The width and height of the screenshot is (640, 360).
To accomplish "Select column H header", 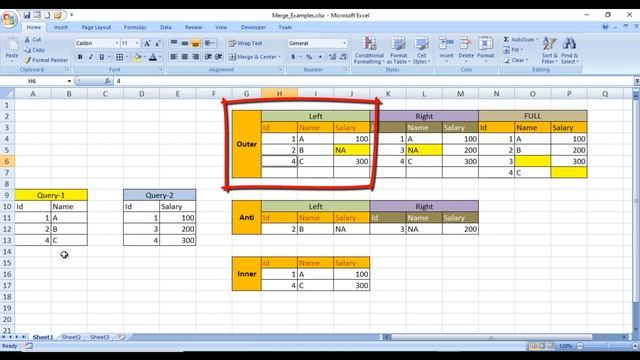I will click(x=279, y=94).
